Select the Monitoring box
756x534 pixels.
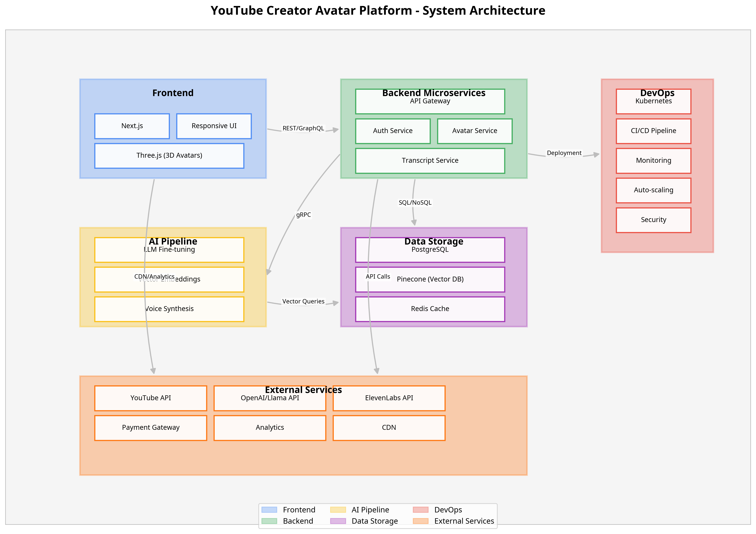pyautogui.click(x=654, y=161)
